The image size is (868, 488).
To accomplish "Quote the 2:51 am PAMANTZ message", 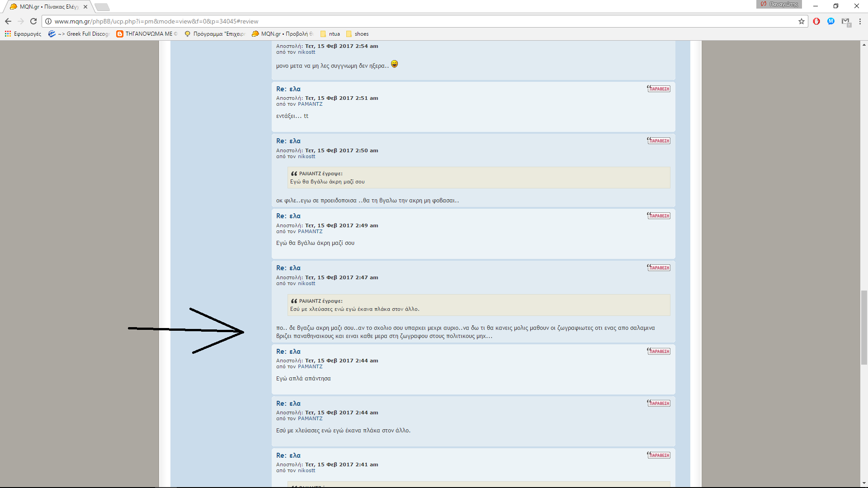I will [x=659, y=89].
